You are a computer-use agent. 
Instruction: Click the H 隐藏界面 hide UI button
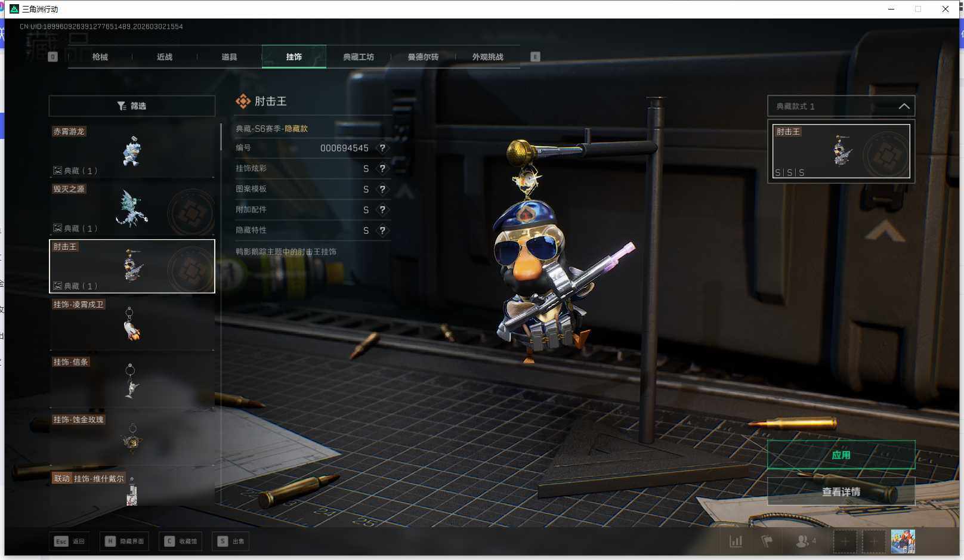pos(125,542)
